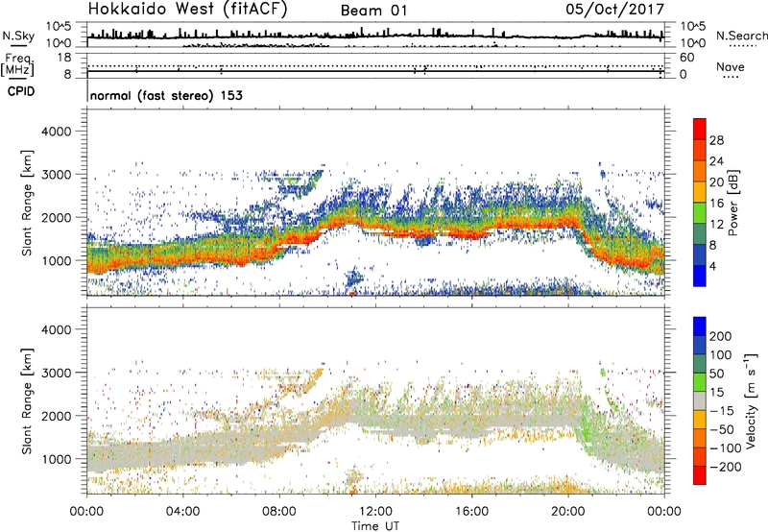The height and width of the screenshot is (532, 768).
Task: Click the 'Beam 01' label
Action: coord(373,11)
